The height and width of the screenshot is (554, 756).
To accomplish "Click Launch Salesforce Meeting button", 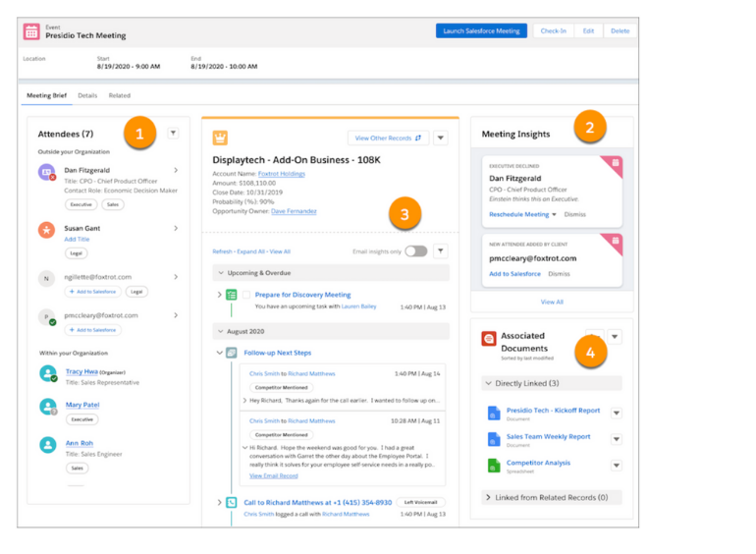I will click(481, 30).
